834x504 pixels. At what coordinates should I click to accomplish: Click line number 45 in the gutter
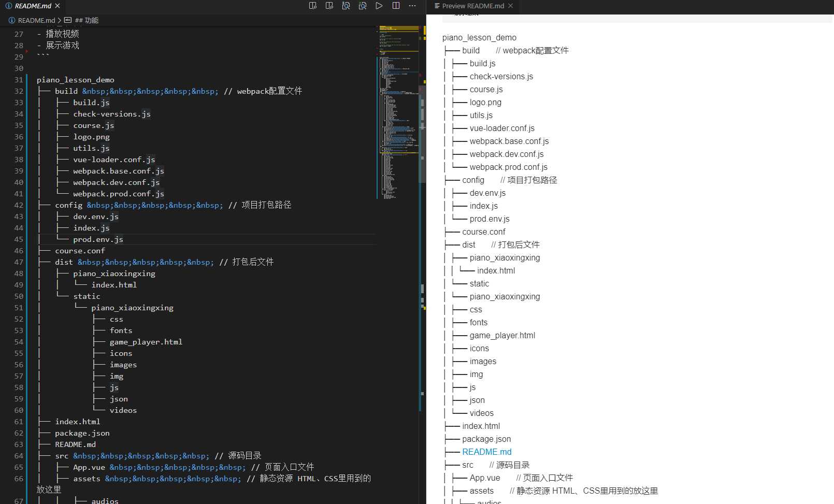coord(19,239)
